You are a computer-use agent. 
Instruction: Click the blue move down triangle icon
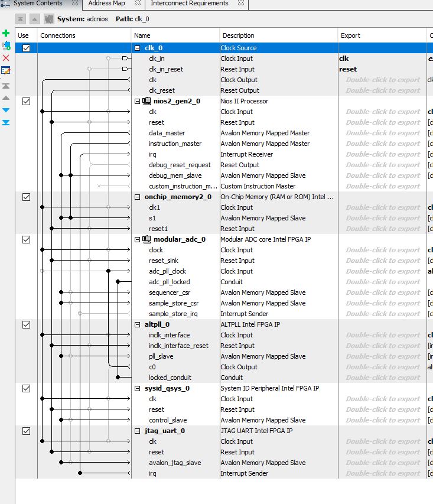[x=6, y=110]
